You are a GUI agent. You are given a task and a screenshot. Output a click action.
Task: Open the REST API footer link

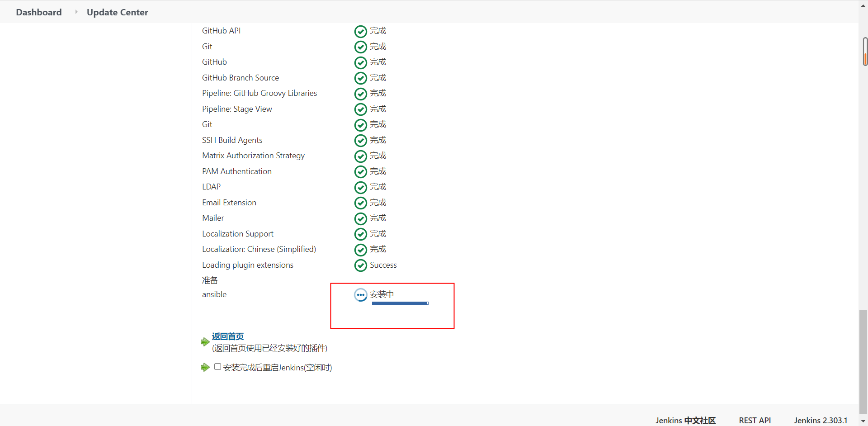[x=755, y=420]
